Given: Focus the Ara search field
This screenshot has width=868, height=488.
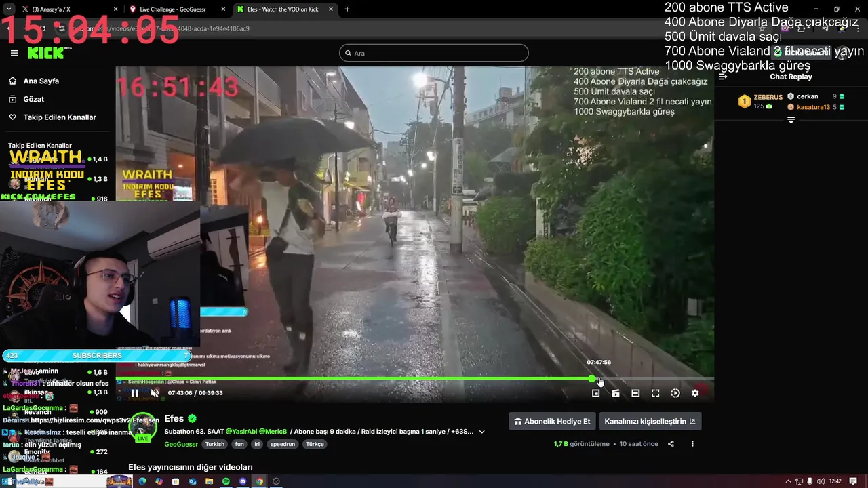Looking at the screenshot, I should 434,53.
